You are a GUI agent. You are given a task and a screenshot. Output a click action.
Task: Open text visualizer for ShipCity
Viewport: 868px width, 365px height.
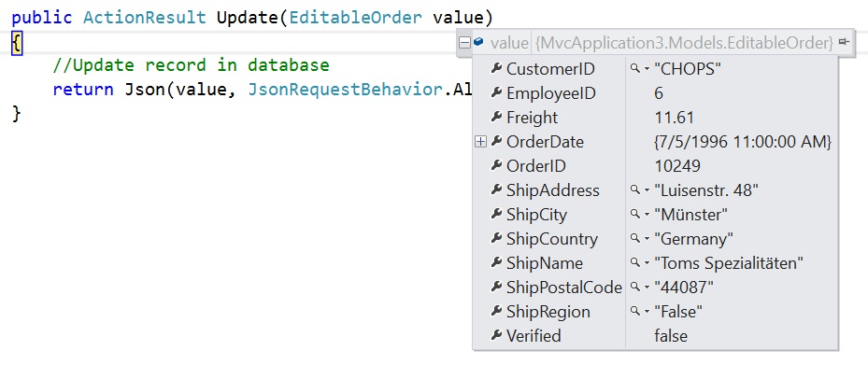635,215
